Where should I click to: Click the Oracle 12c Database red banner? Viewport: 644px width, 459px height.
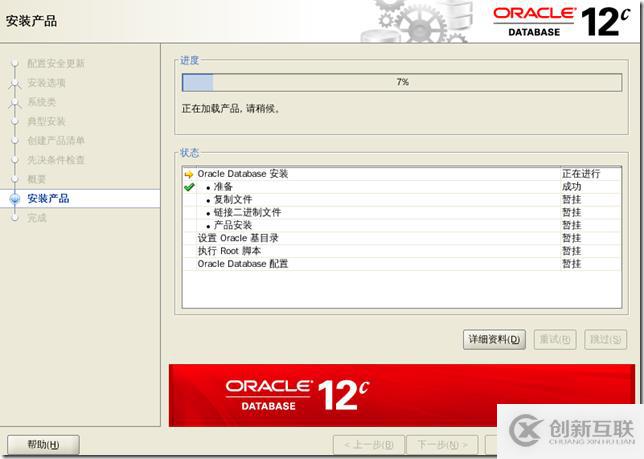pyautogui.click(x=402, y=395)
